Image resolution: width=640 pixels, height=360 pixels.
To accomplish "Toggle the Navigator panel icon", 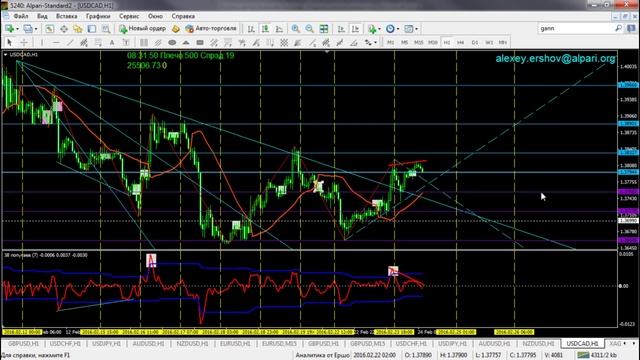I will click(x=78, y=29).
